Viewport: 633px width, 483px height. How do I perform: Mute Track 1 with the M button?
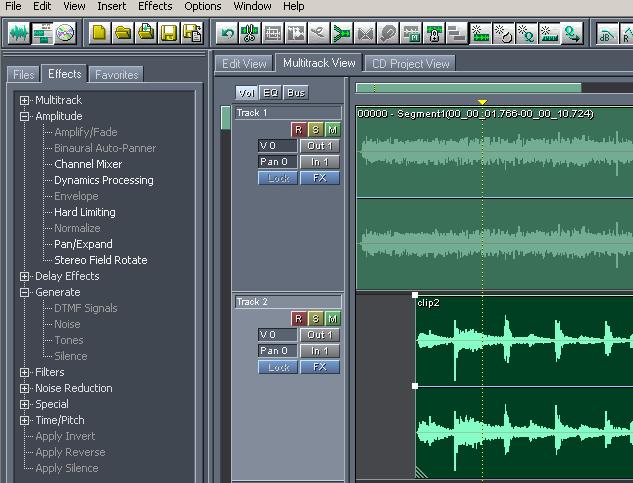333,130
